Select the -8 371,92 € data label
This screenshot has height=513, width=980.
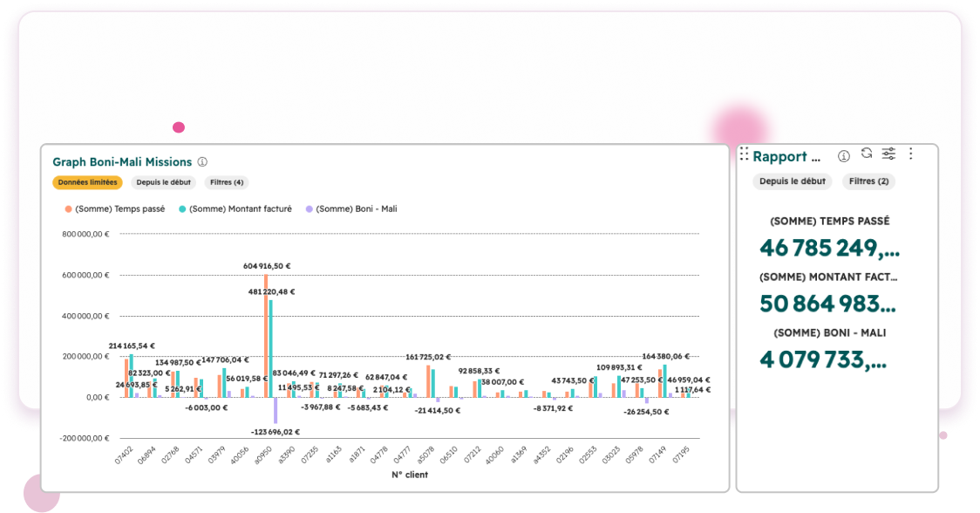(553, 408)
